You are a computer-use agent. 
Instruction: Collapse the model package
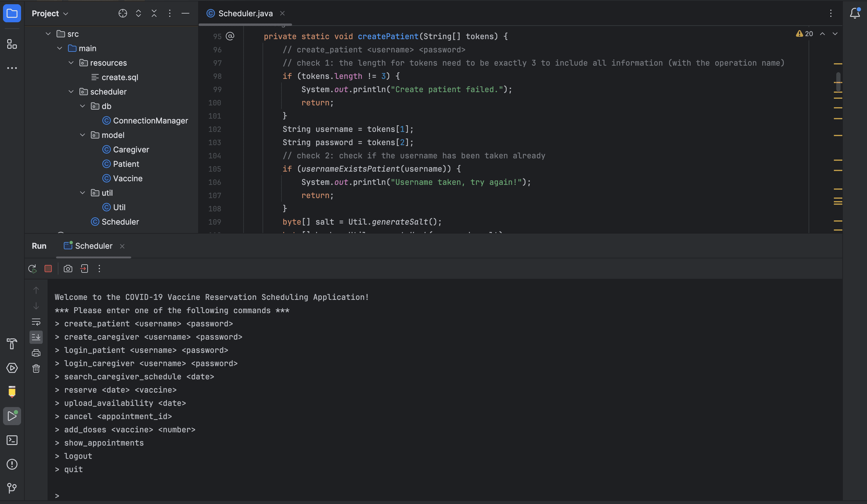pos(82,135)
